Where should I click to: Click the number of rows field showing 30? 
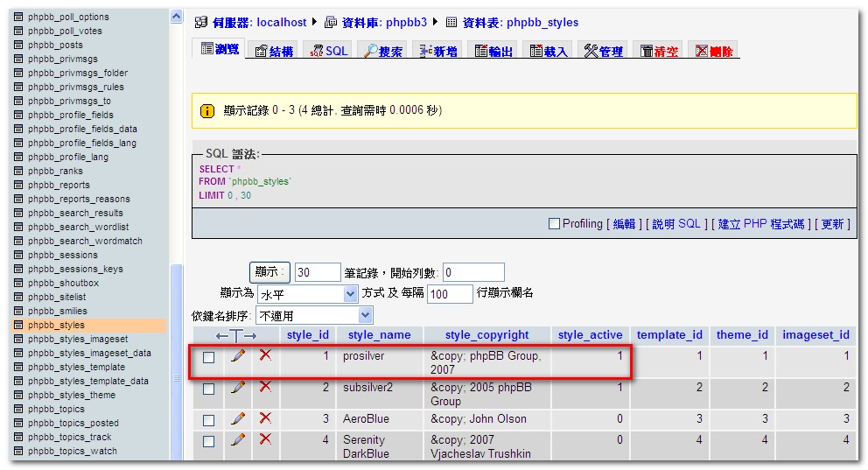click(318, 272)
